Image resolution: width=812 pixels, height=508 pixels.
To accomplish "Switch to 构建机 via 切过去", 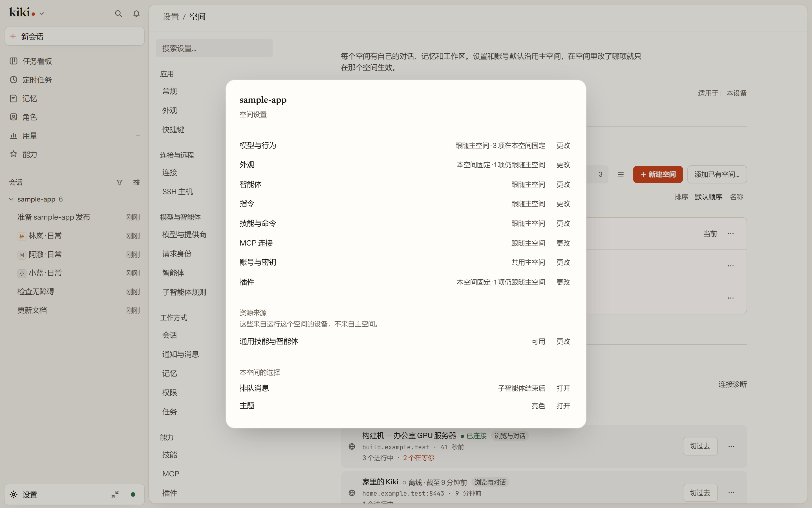I will click(x=700, y=446).
